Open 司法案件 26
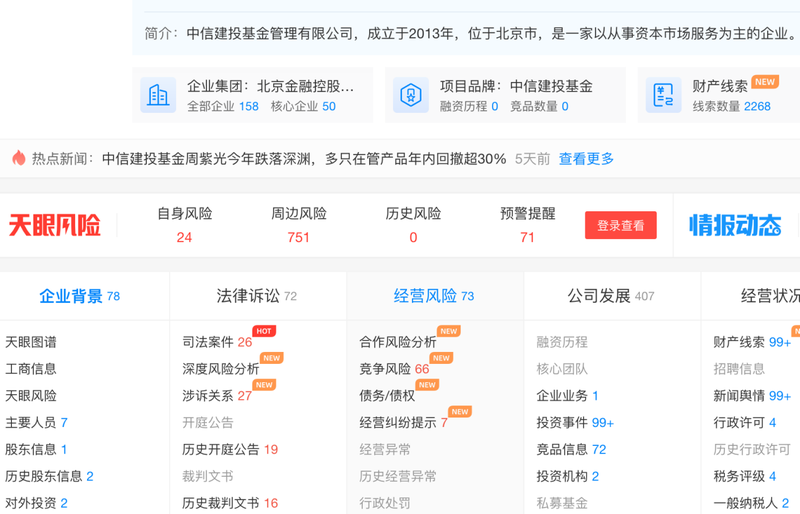800x514 pixels. click(x=217, y=342)
